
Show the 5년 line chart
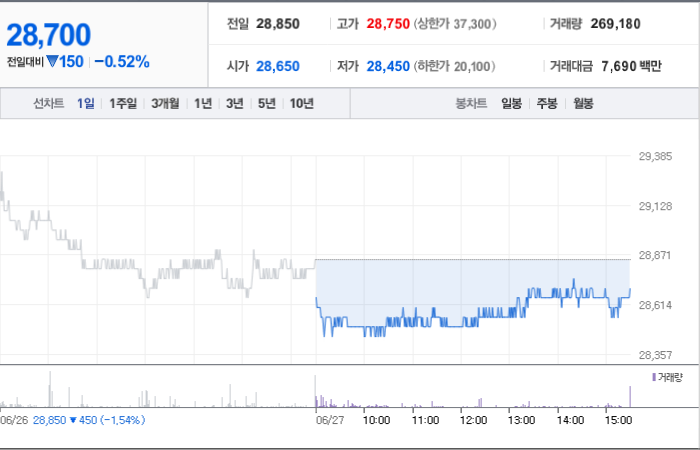point(267,104)
